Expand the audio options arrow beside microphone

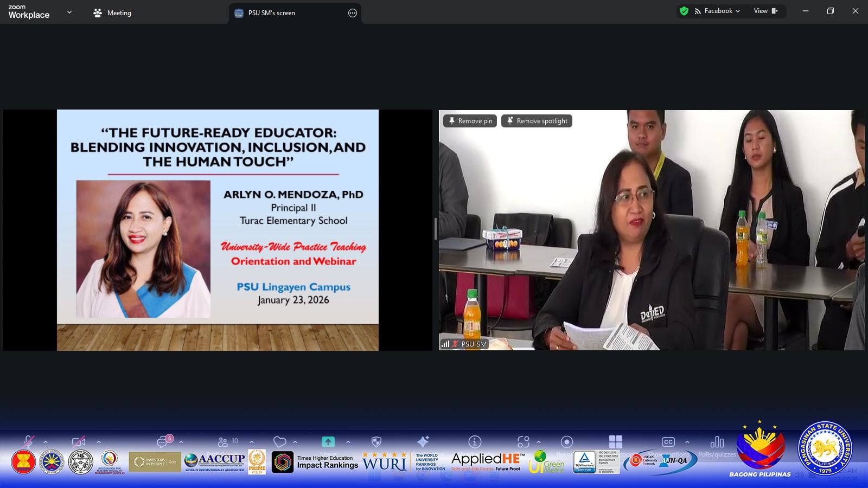[x=46, y=442]
